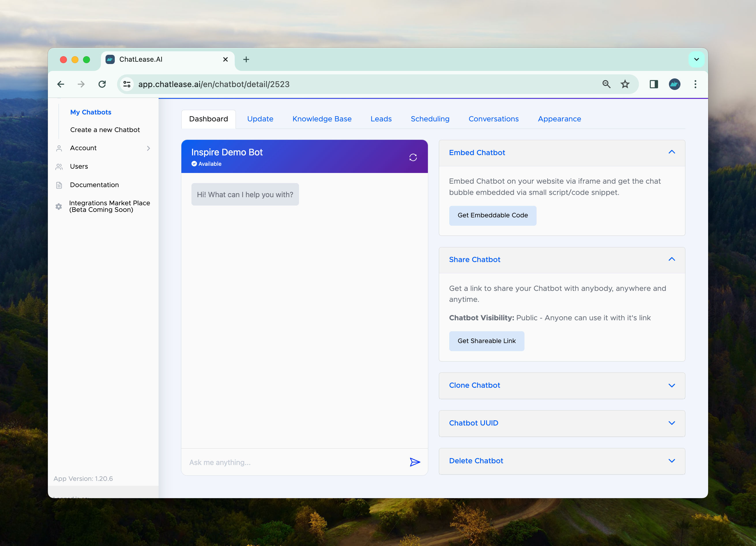Click the send message arrow icon
Viewport: 756px width, 546px height.
(415, 462)
